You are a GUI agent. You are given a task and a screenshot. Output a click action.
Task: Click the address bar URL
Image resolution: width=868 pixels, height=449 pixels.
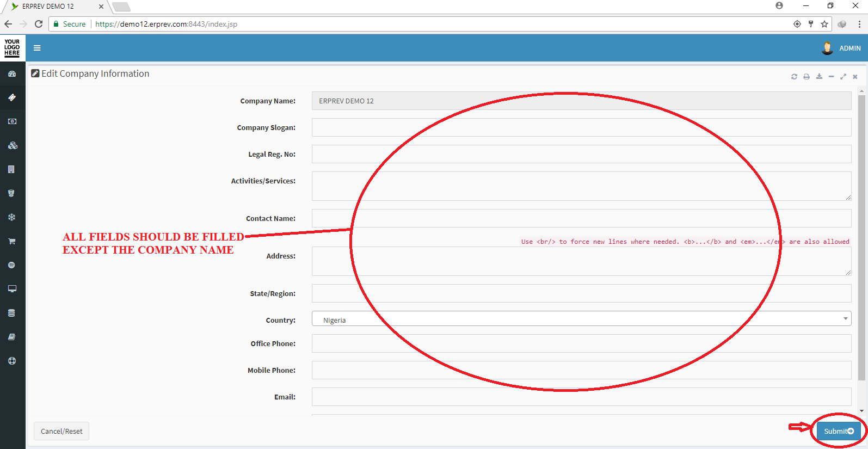tap(166, 24)
